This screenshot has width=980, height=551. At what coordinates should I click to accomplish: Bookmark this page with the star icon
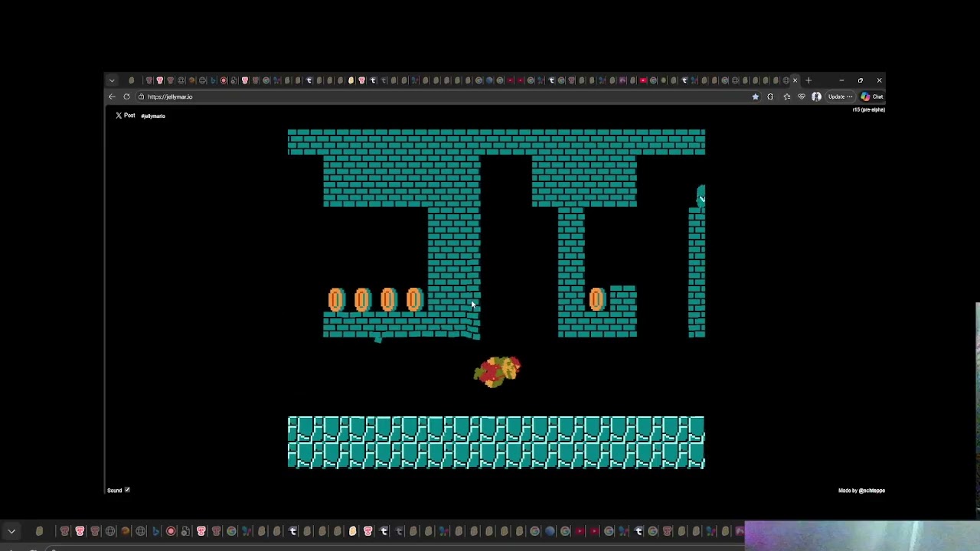[x=756, y=96]
